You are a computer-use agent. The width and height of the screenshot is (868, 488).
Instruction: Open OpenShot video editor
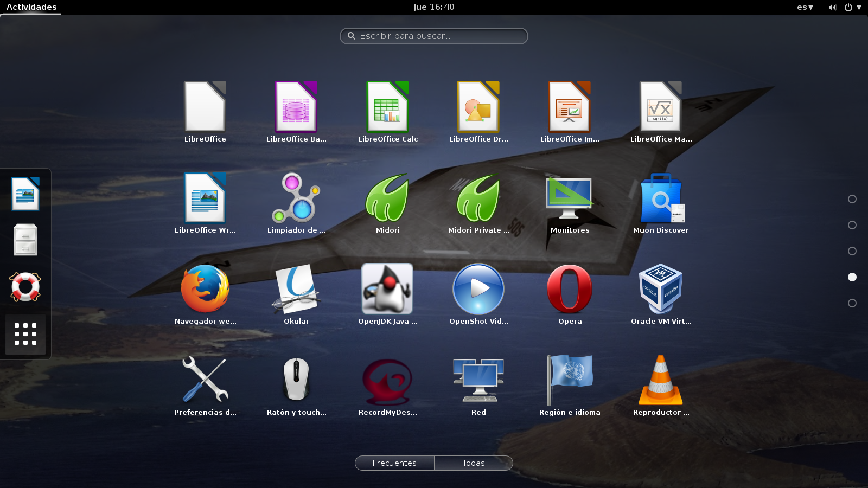pos(478,289)
